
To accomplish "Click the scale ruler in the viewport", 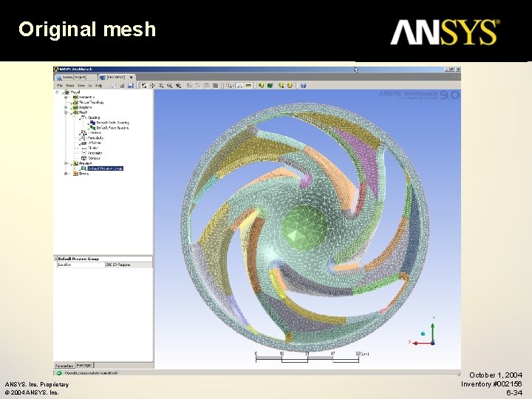I will pyautogui.click(x=307, y=358).
